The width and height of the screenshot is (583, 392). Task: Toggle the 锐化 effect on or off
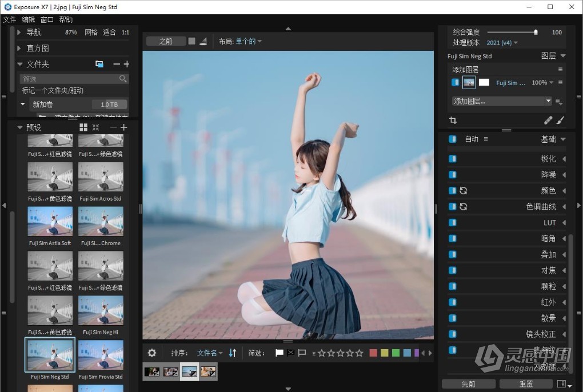453,158
